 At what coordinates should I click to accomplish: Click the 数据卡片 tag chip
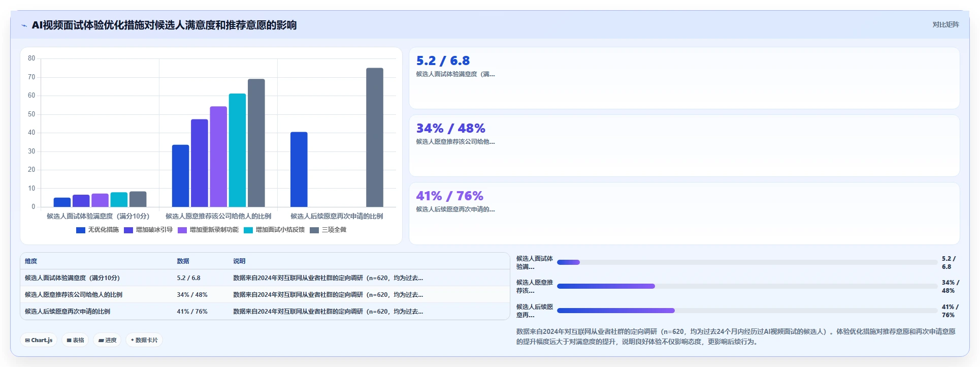click(x=144, y=340)
